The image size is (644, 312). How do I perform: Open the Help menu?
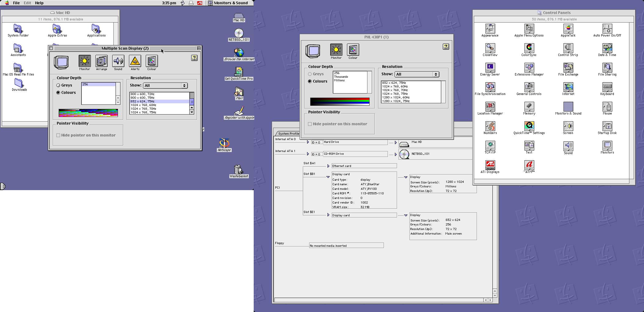click(39, 3)
